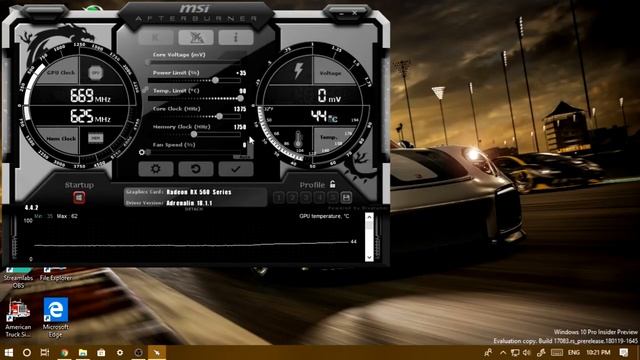Open the Windows Start menu
The height and width of the screenshot is (360, 640).
9,352
